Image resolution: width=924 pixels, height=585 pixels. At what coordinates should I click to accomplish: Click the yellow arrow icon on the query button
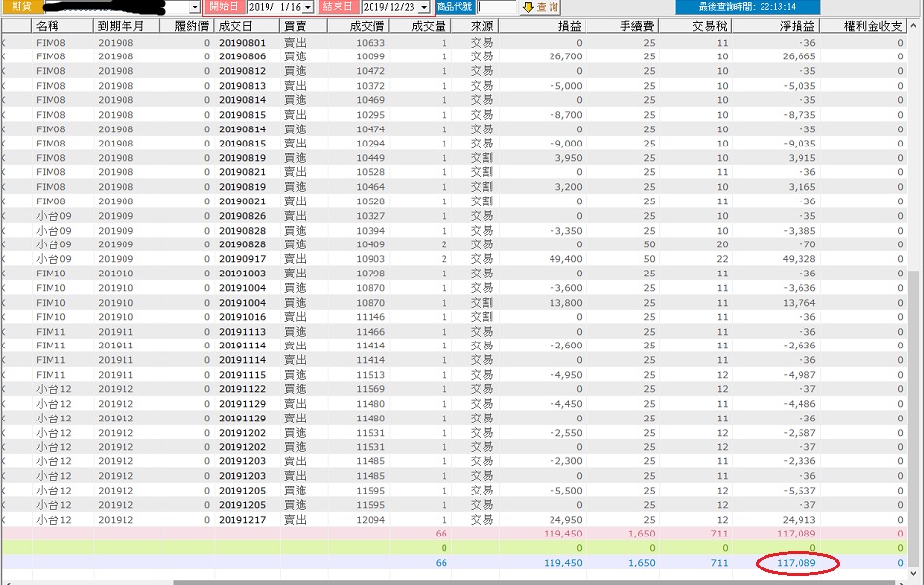click(x=528, y=7)
